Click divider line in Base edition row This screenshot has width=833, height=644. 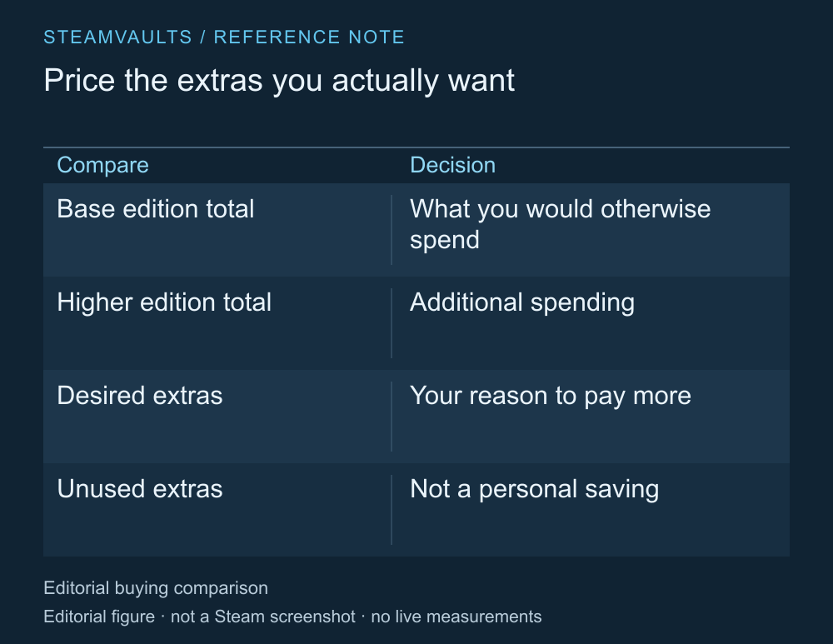pos(392,230)
